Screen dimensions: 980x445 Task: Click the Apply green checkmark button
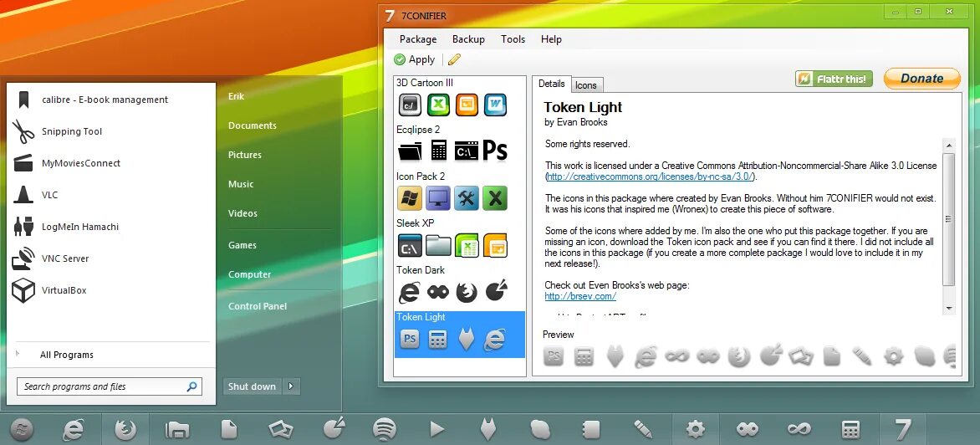click(x=415, y=59)
